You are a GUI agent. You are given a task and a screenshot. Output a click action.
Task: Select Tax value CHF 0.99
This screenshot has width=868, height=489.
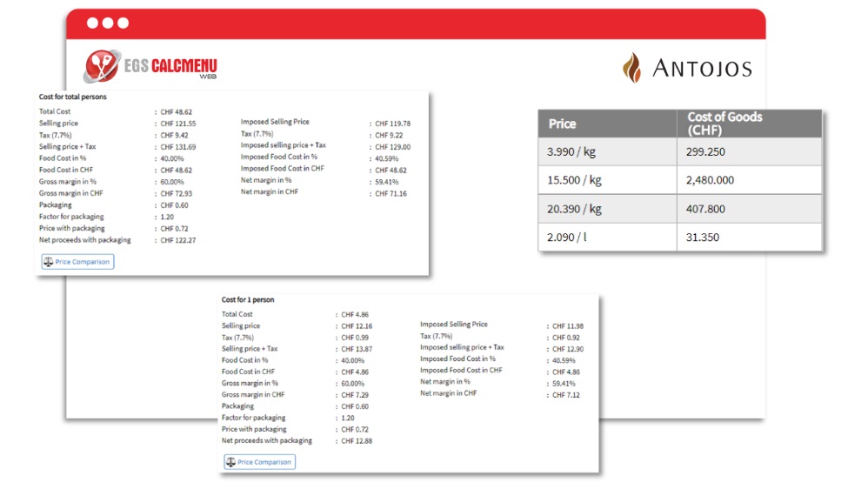pos(355,338)
